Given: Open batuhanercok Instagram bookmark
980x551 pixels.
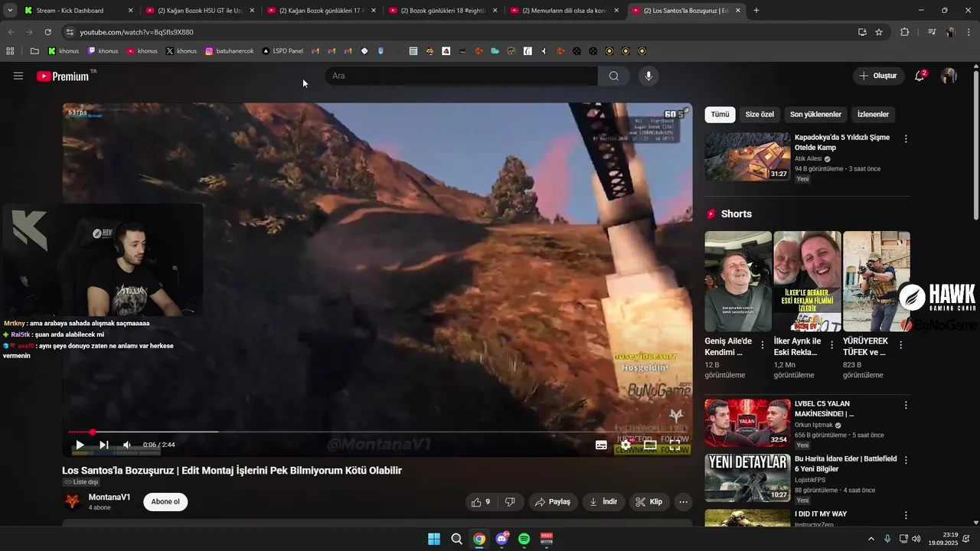Looking at the screenshot, I should click(x=229, y=51).
